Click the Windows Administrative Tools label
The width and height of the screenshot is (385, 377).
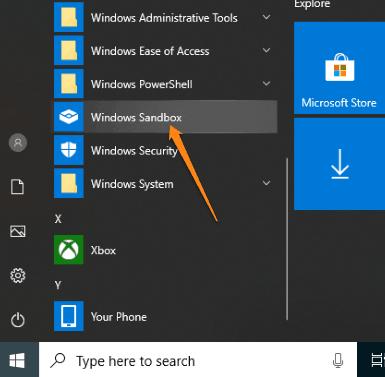(164, 18)
